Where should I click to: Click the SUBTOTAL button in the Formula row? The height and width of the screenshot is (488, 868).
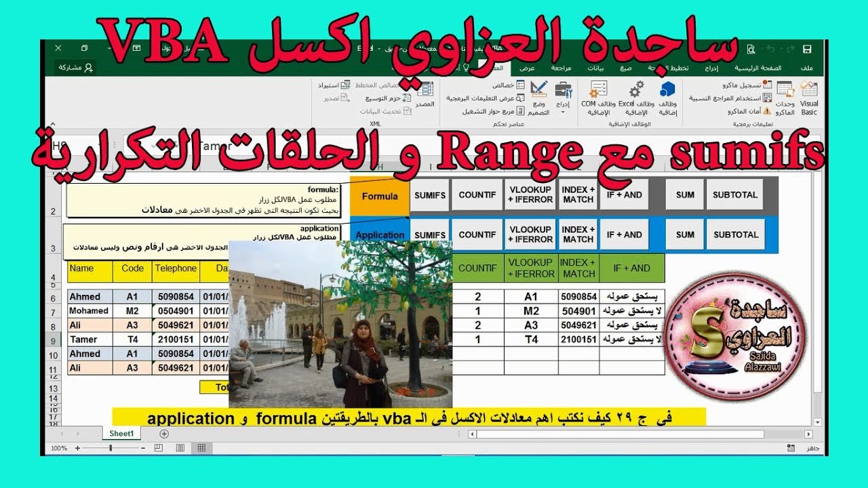coord(735,195)
